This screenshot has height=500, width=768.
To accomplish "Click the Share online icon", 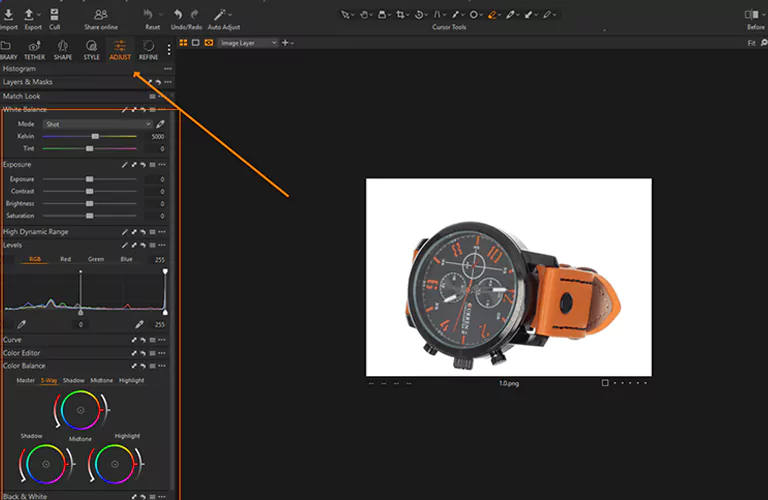I will pos(100,15).
